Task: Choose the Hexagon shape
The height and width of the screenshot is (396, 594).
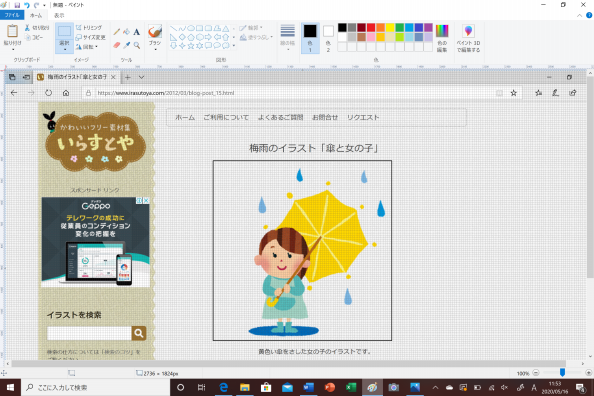Action: [x=200, y=37]
